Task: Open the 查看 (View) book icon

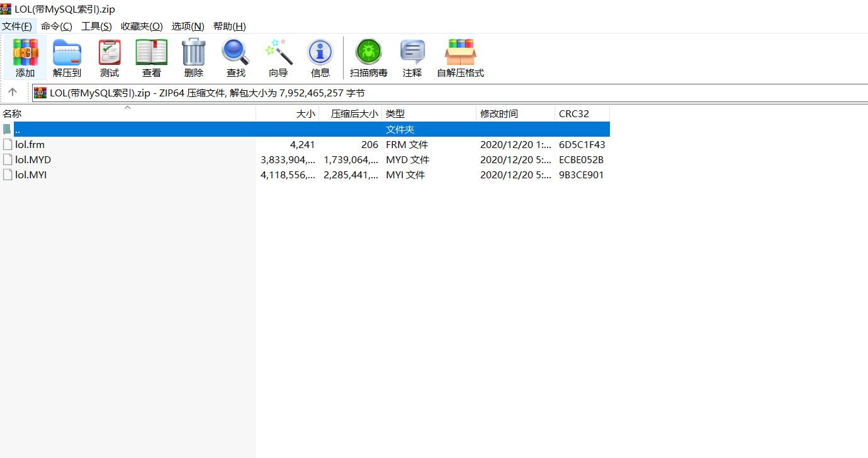Action: (x=152, y=53)
